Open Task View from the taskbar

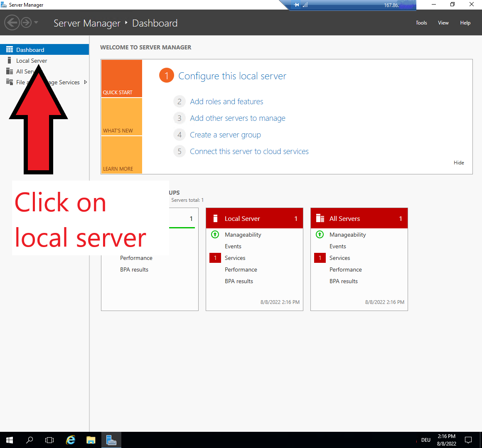(49, 440)
